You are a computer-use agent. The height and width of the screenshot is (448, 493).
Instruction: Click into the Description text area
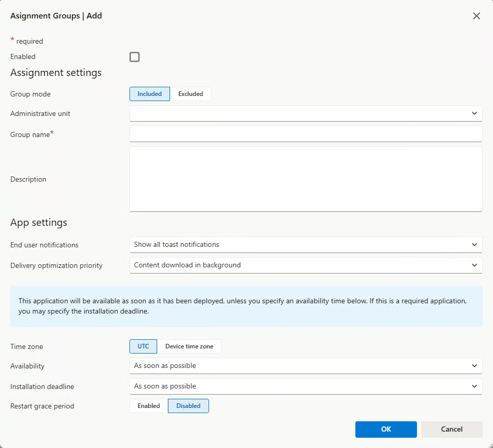point(306,179)
